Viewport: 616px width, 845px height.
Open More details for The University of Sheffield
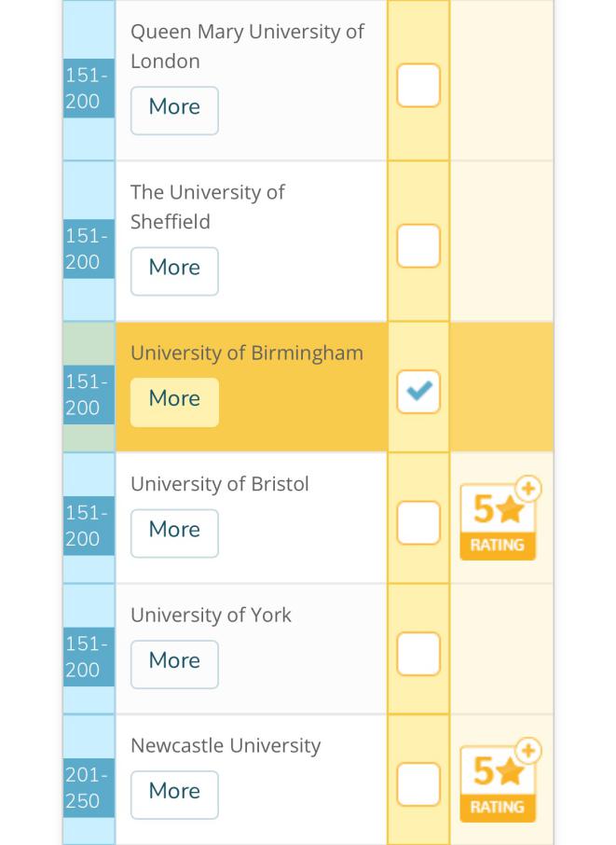coord(174,270)
